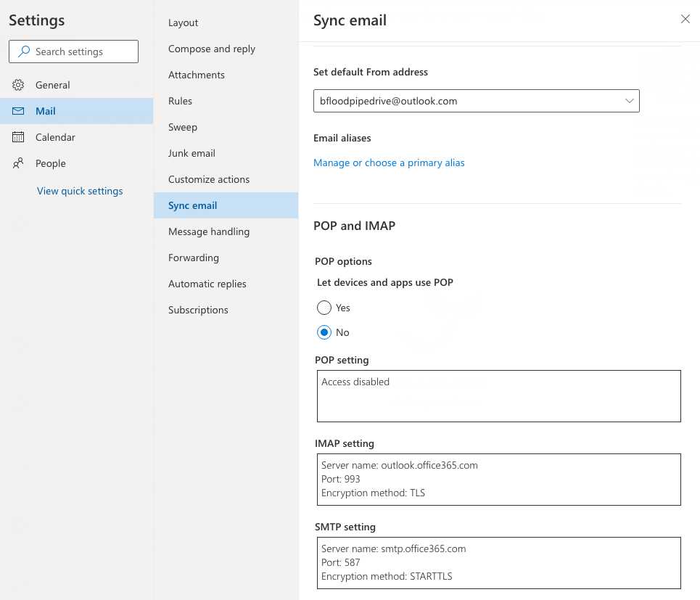
Task: Close the Settings panel with X
Action: (x=685, y=19)
